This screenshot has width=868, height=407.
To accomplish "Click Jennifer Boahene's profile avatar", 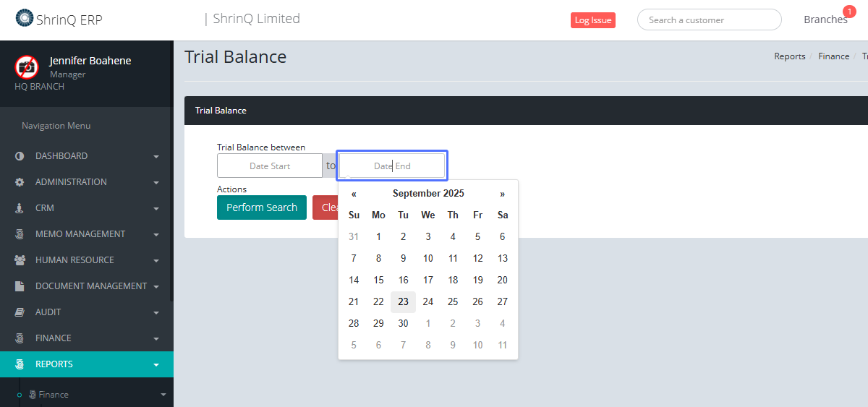I will [27, 67].
